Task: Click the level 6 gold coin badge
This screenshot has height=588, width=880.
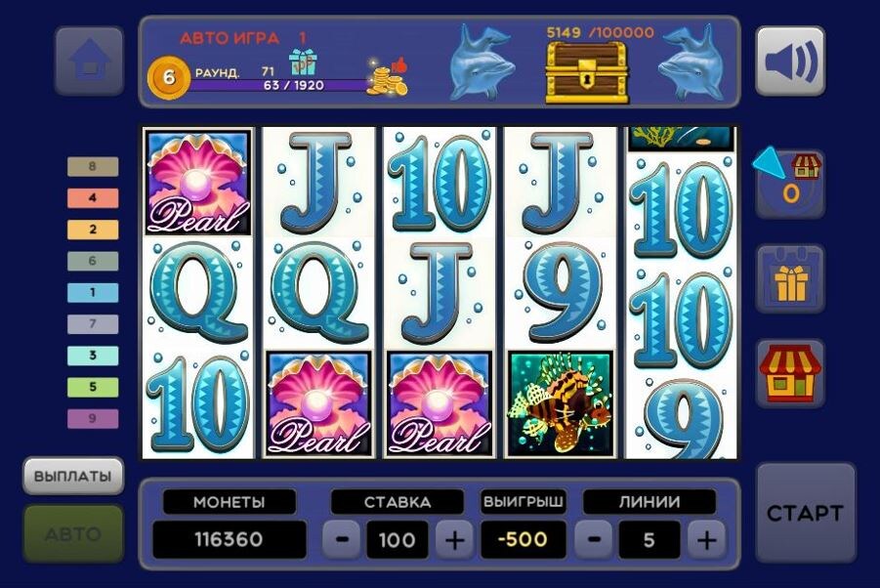Action: click(x=168, y=78)
